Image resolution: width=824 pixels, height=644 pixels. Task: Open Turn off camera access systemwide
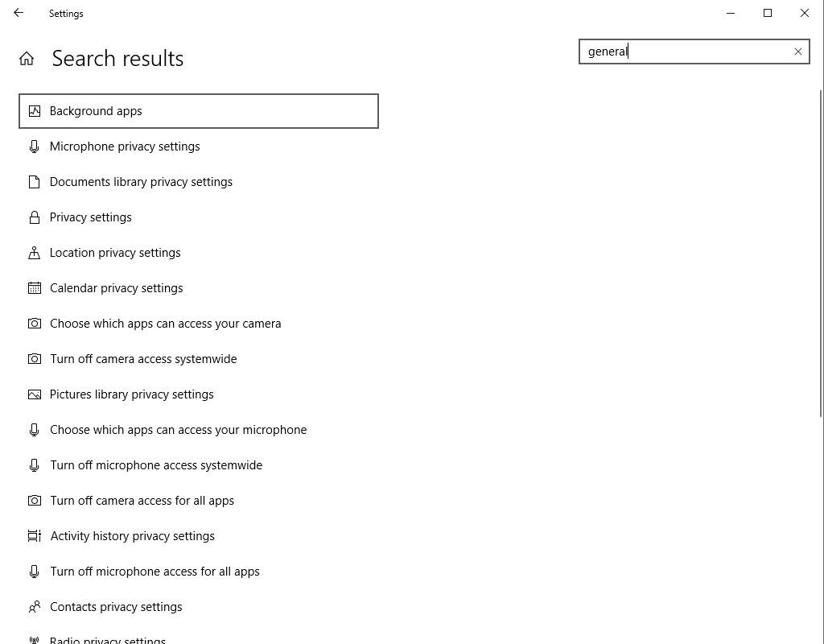(143, 359)
